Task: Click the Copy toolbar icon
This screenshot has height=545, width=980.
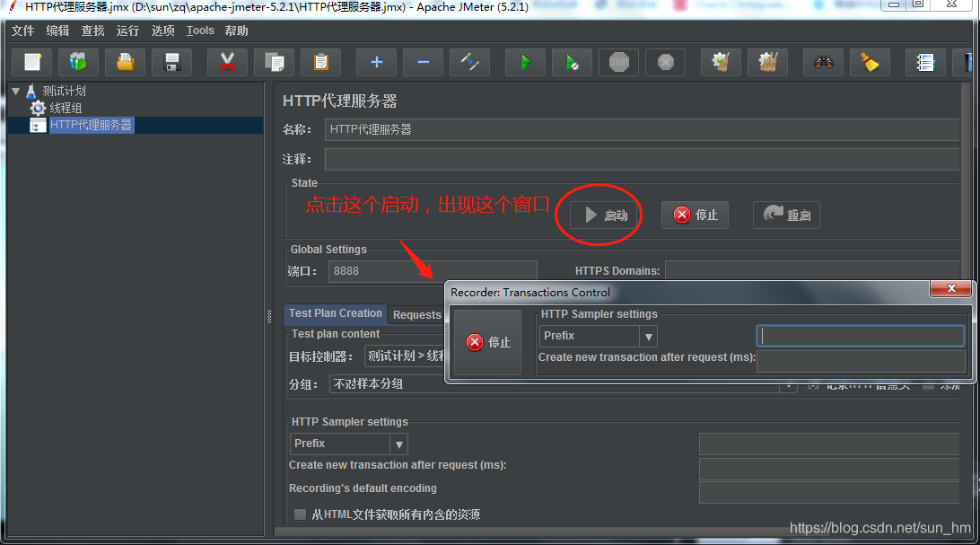Action: 274,62
